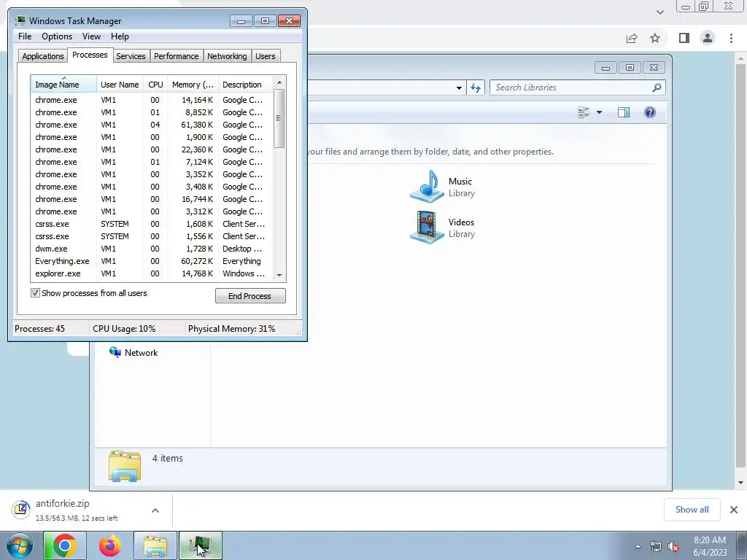This screenshot has width=747, height=560.
Task: Open the Windows Start menu orb
Action: tap(19, 545)
